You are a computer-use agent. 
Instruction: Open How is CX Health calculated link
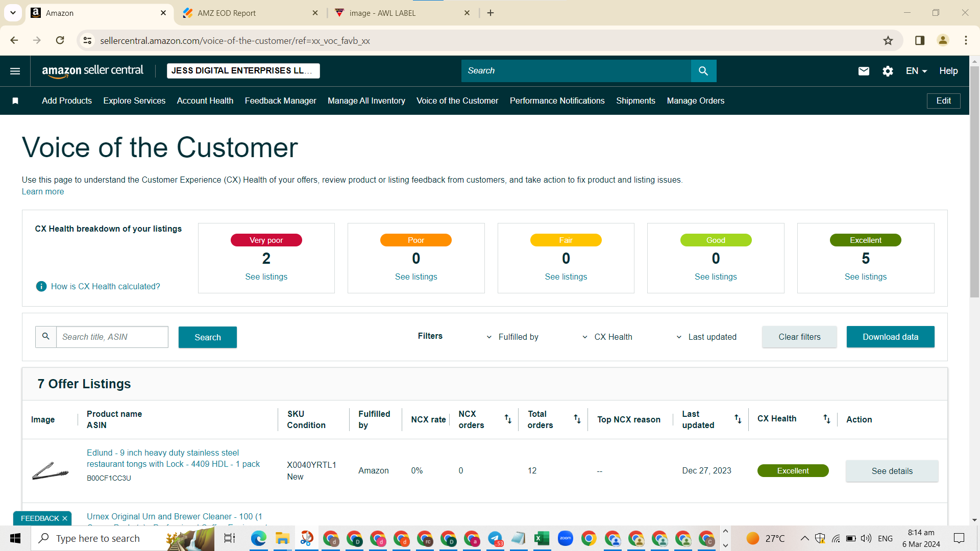(106, 287)
